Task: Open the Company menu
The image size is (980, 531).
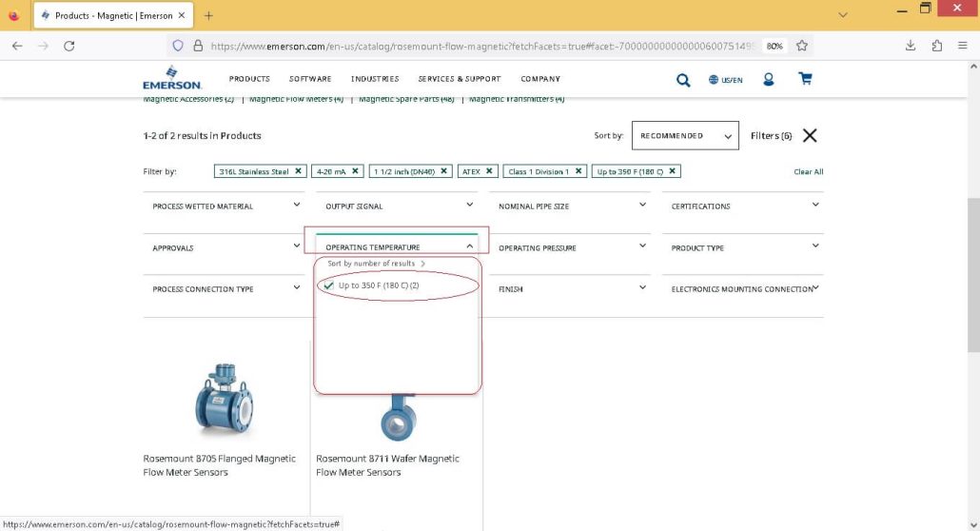Action: pos(540,79)
